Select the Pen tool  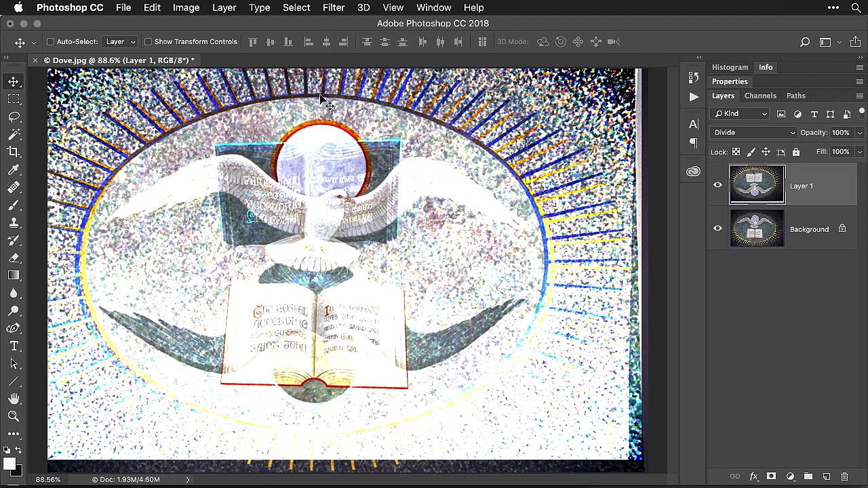[14, 328]
